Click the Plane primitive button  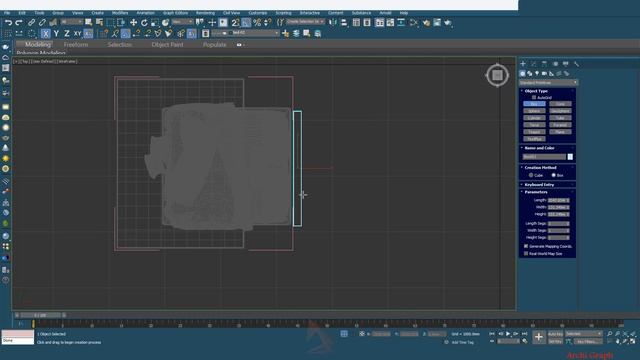[560, 132]
